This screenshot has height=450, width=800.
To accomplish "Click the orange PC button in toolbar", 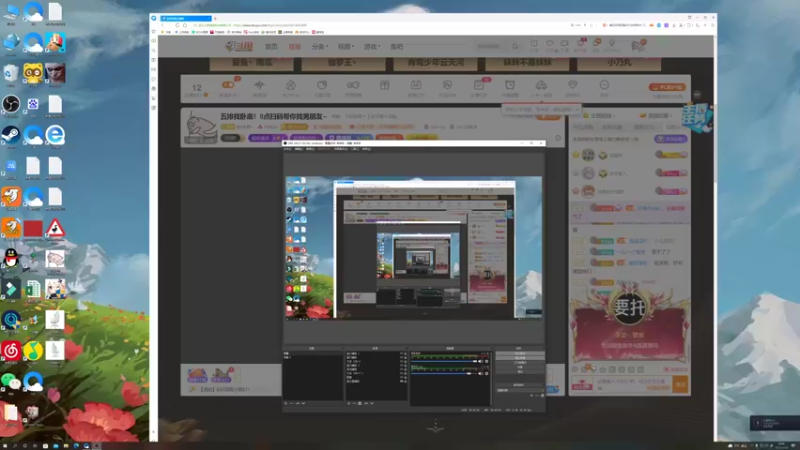I will (667, 87).
